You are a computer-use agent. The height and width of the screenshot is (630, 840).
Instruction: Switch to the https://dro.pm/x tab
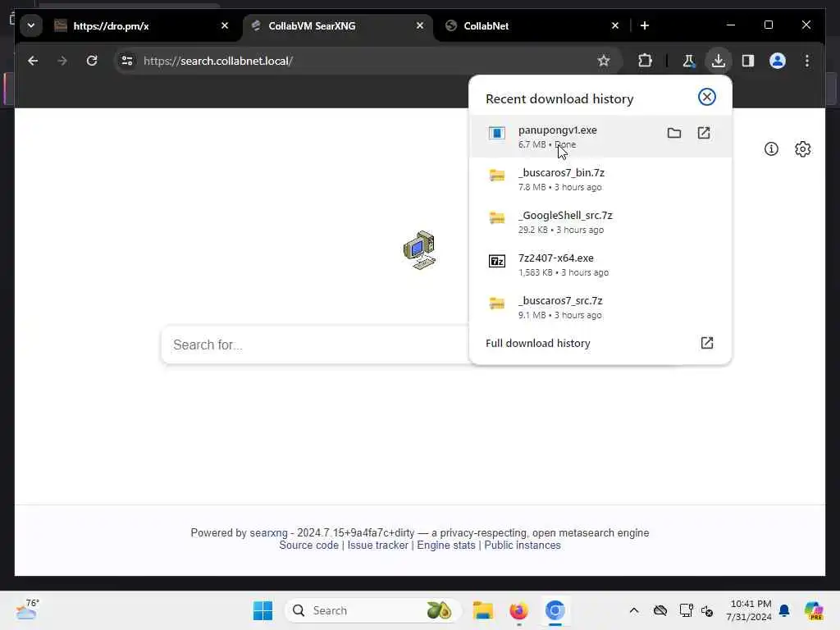pyautogui.click(x=142, y=25)
